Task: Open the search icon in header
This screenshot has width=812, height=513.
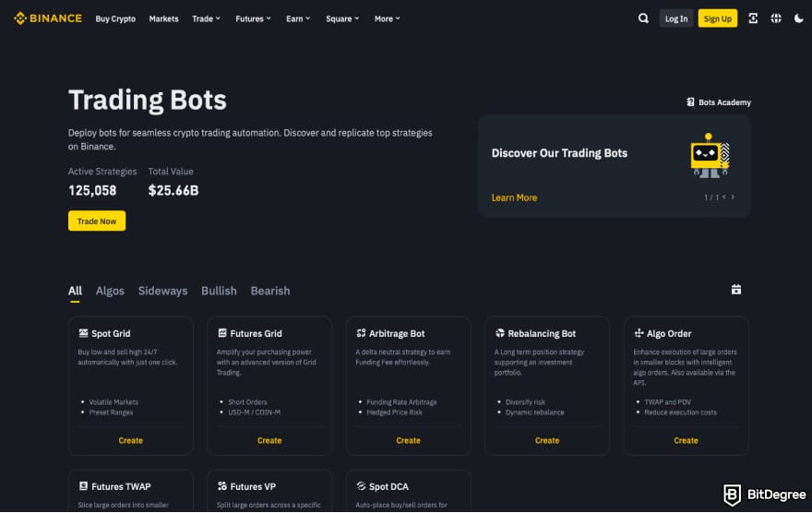Action: (x=643, y=18)
